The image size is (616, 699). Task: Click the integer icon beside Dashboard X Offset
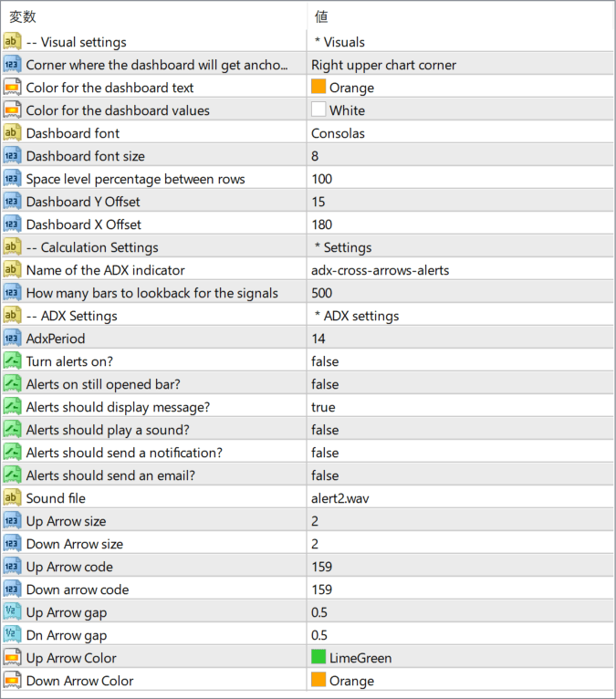click(x=12, y=224)
